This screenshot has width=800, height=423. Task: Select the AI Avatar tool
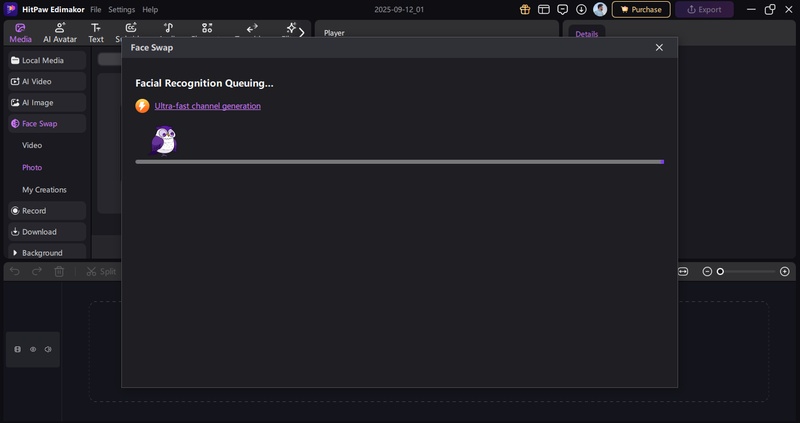(60, 33)
